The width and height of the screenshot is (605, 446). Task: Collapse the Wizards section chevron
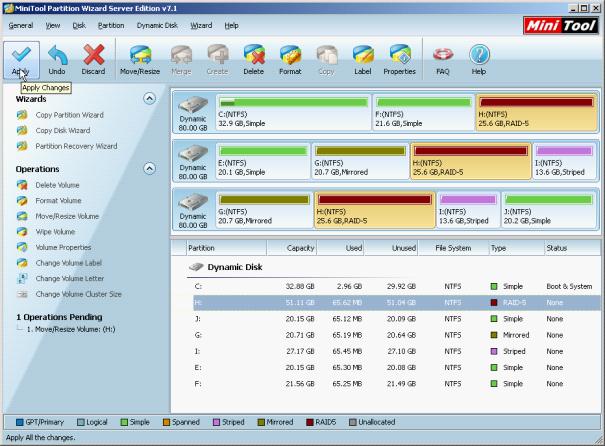pos(149,99)
